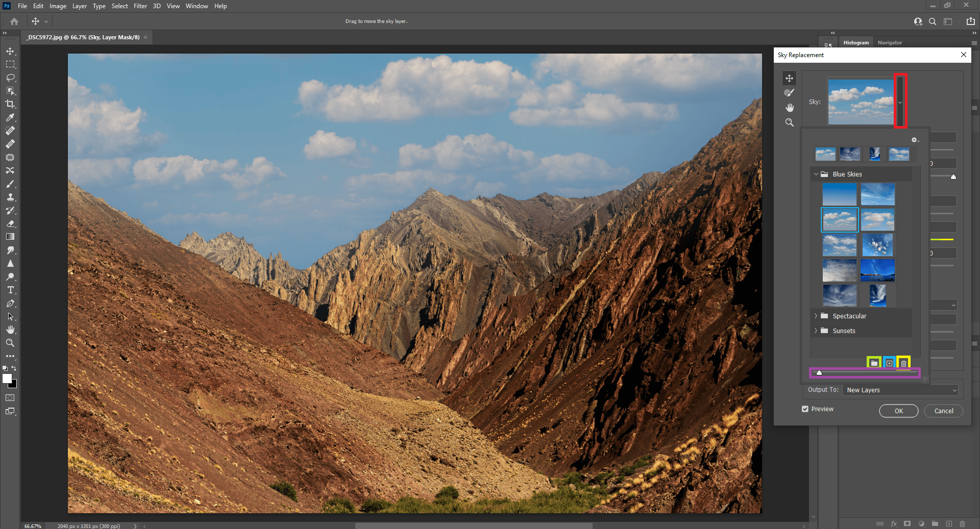Create new sky group folder icon

[874, 363]
